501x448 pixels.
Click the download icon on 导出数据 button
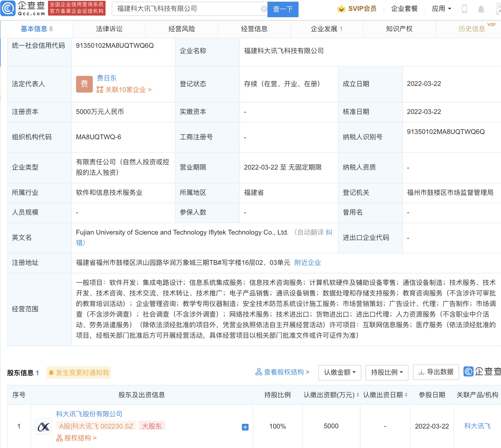pyautogui.click(x=421, y=372)
